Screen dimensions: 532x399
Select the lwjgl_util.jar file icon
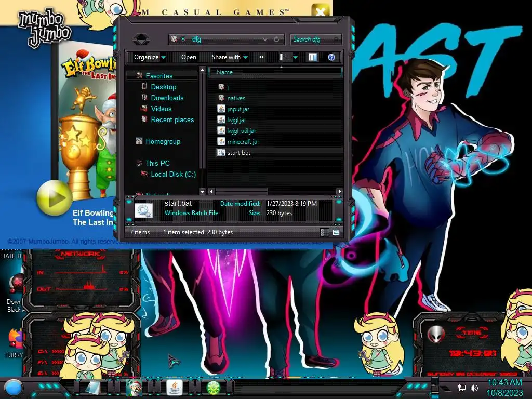pos(221,130)
